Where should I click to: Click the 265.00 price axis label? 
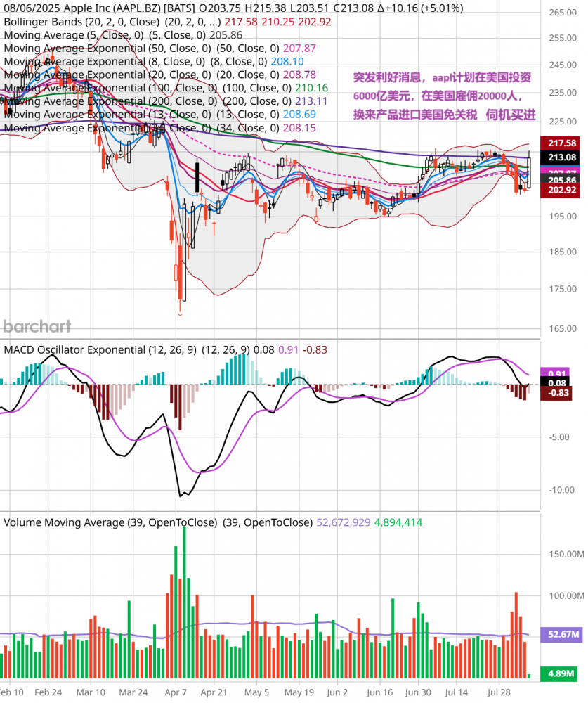pos(563,13)
